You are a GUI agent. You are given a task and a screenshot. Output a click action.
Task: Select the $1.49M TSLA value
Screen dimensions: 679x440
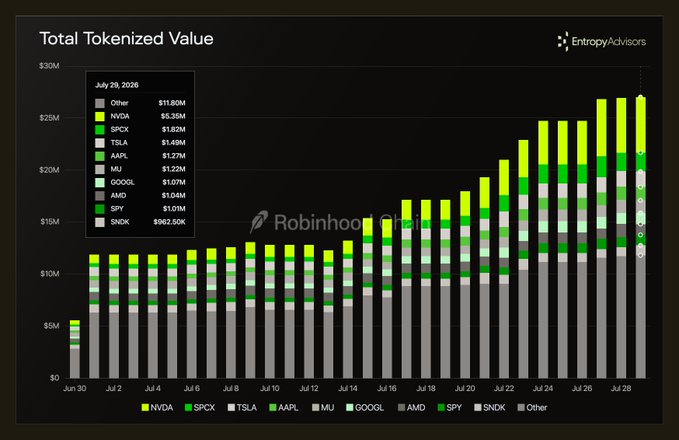pyautogui.click(x=174, y=142)
